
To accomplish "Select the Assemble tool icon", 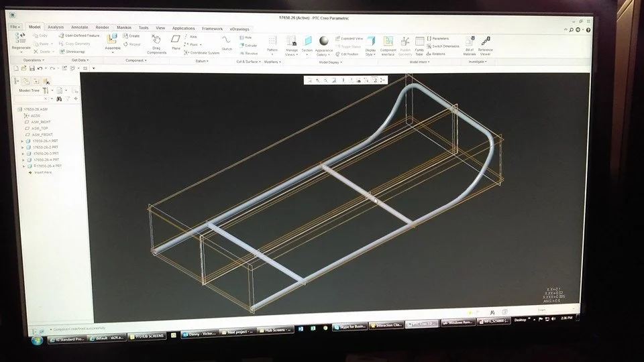I will tap(112, 40).
